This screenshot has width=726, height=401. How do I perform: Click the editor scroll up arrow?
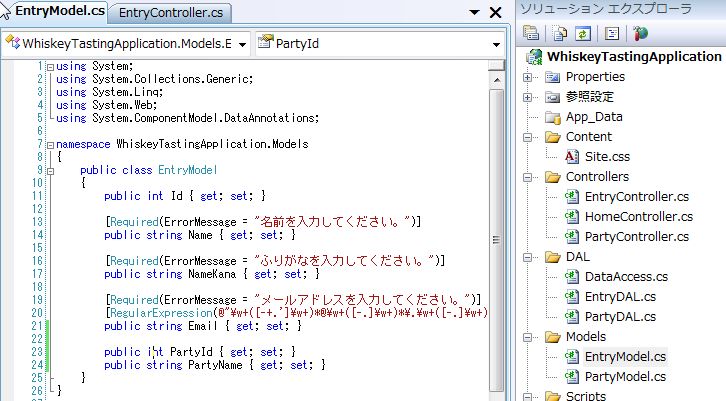[496, 80]
